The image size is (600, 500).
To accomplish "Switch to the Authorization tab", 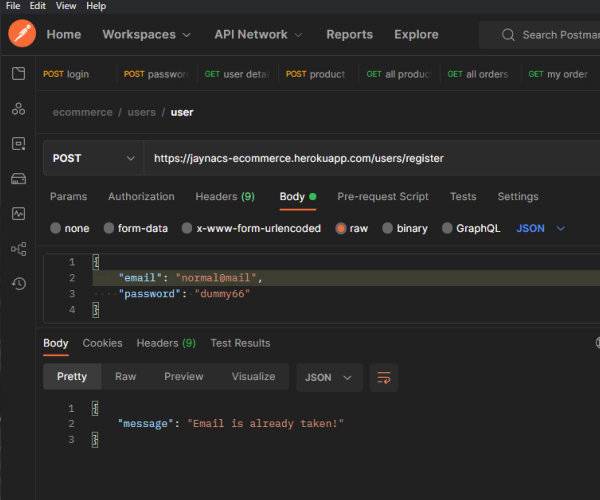I will (141, 196).
